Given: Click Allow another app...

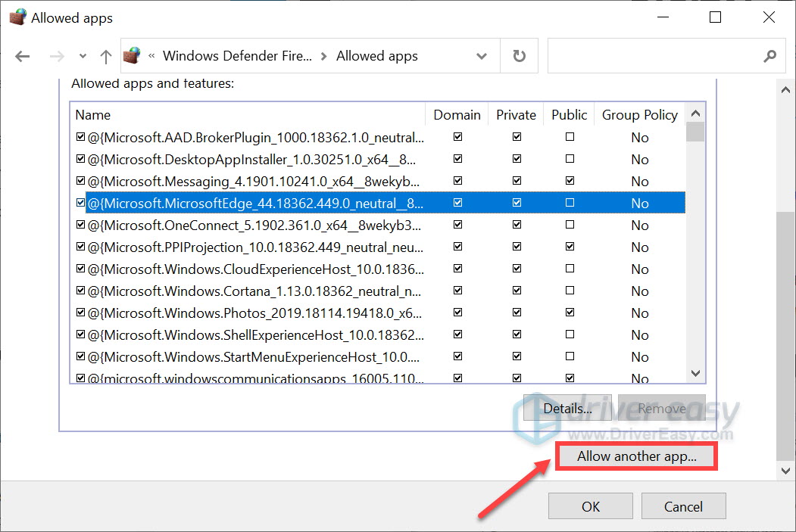Looking at the screenshot, I should (636, 456).
